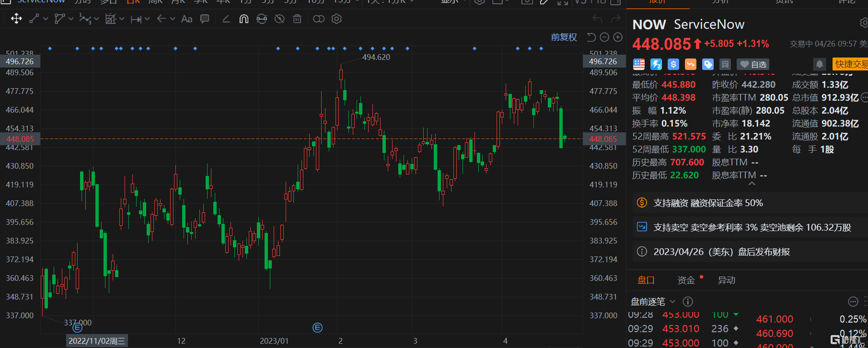Toggle the price alert bell

820,64
